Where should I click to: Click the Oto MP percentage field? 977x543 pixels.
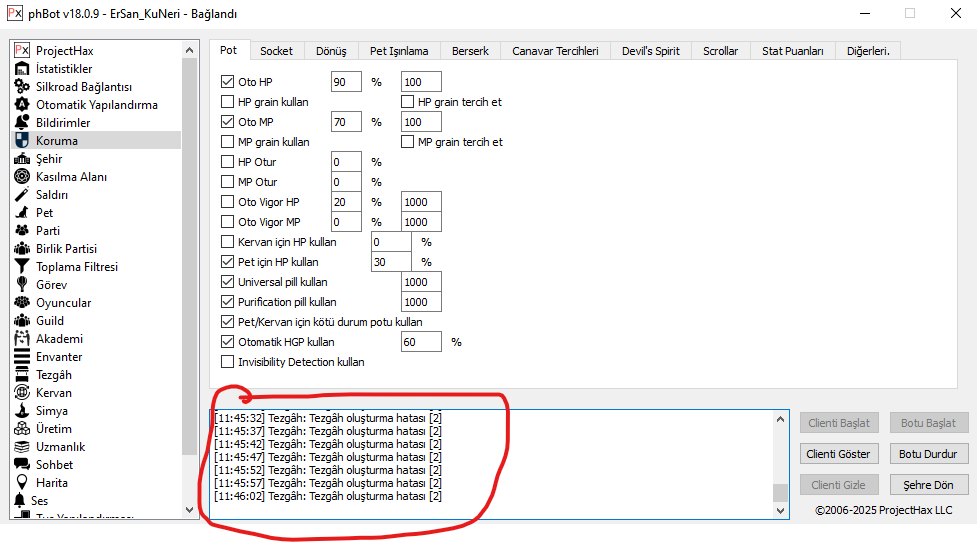tap(345, 122)
